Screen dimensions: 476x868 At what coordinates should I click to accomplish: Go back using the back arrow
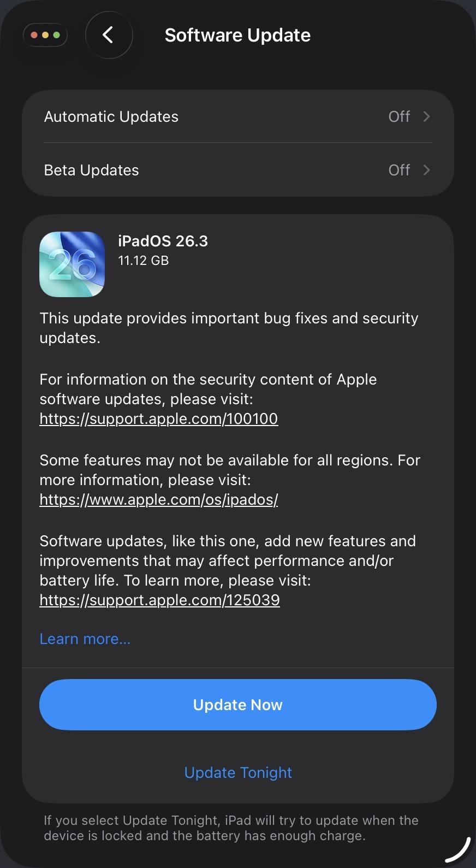point(109,35)
